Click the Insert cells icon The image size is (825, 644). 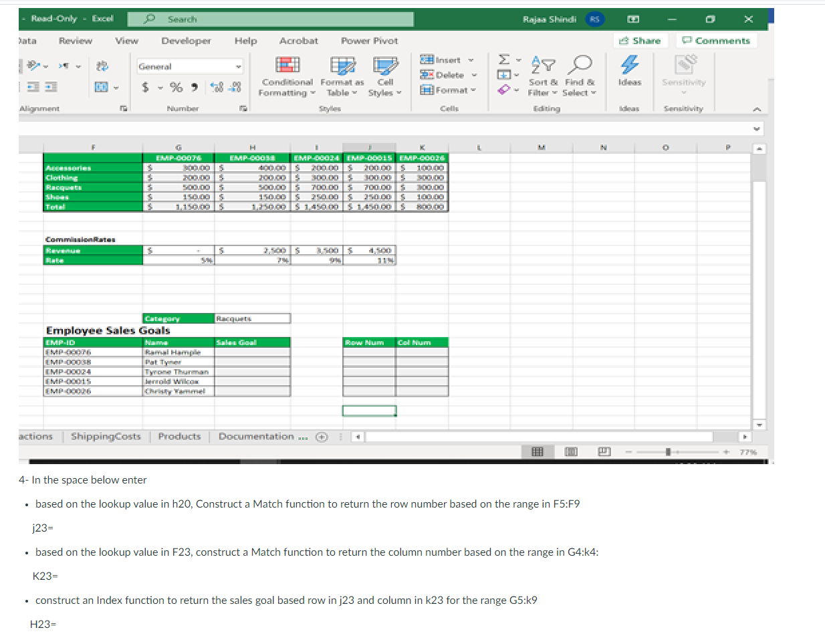[427, 60]
